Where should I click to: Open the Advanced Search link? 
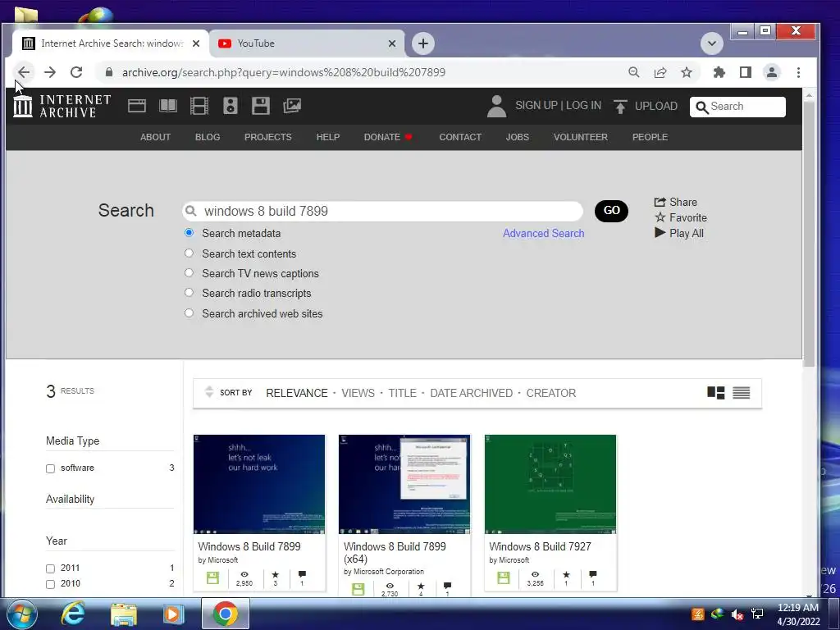[x=543, y=233]
